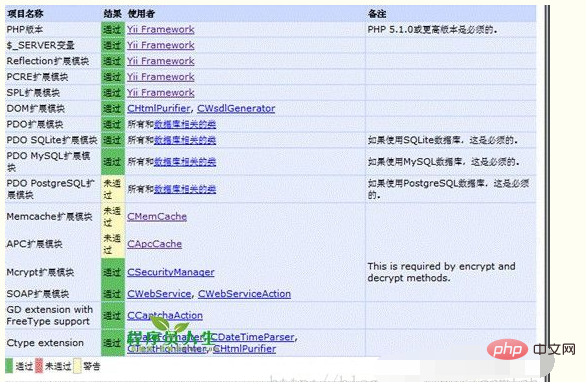
Task: Click the yellow 警告 legend swatch
Action: click(x=77, y=366)
